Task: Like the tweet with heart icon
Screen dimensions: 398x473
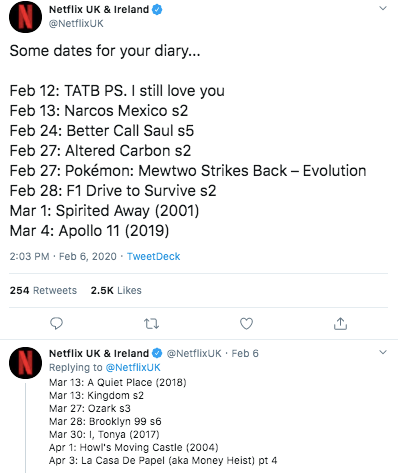Action: pos(246,323)
